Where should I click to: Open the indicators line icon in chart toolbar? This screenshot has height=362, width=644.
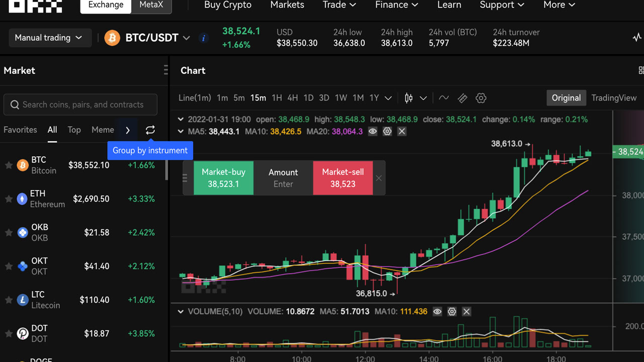point(444,98)
